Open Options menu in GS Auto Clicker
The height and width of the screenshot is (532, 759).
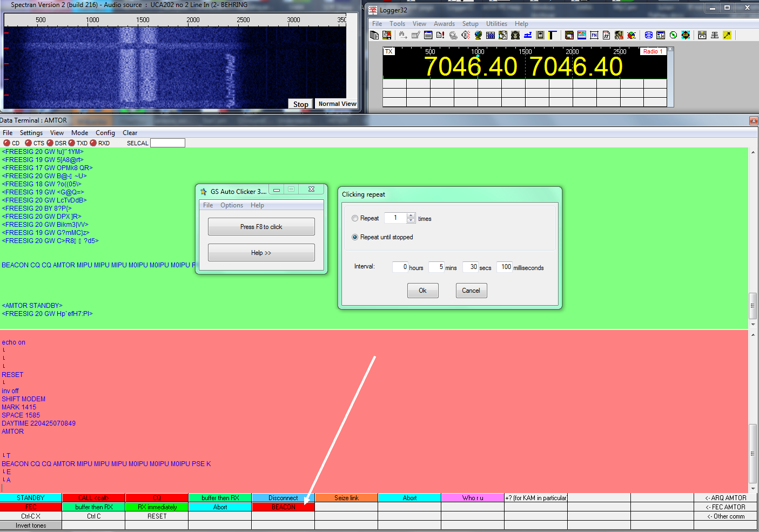(232, 205)
